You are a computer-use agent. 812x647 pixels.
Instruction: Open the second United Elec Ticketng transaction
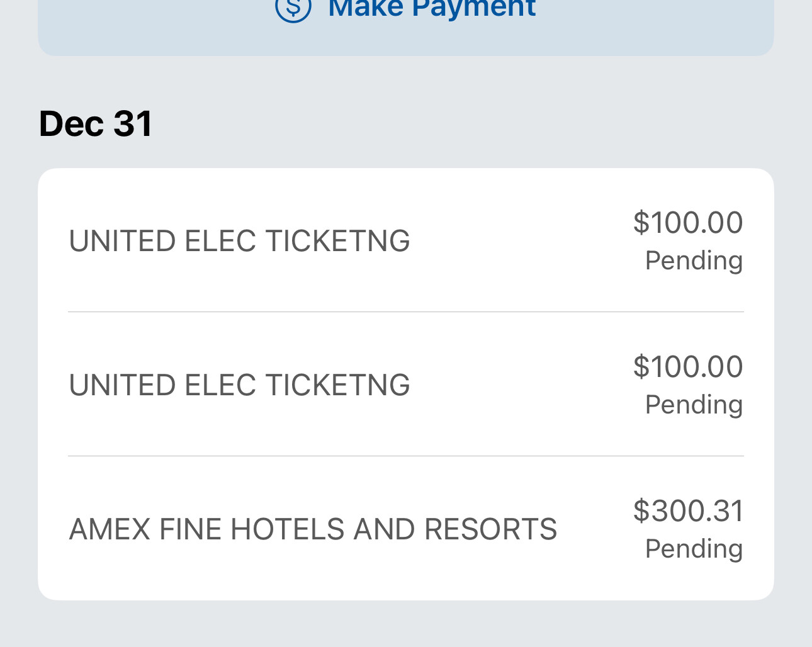[x=405, y=385]
